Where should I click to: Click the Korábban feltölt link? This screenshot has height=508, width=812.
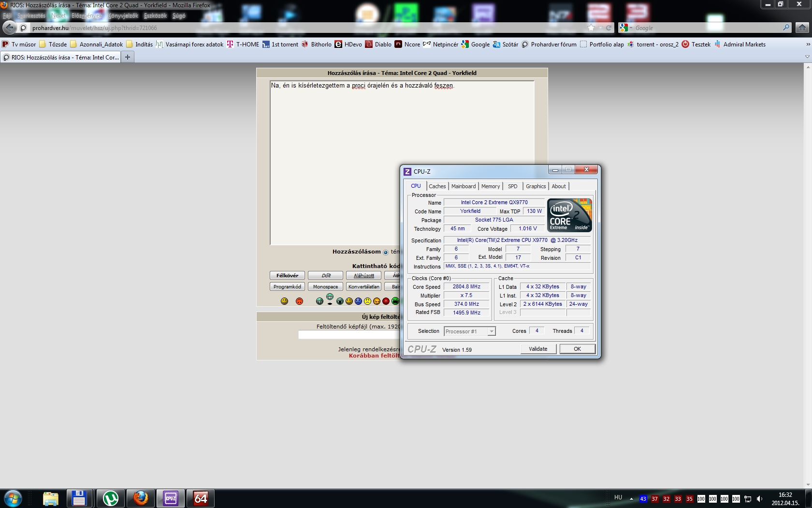pyautogui.click(x=375, y=356)
